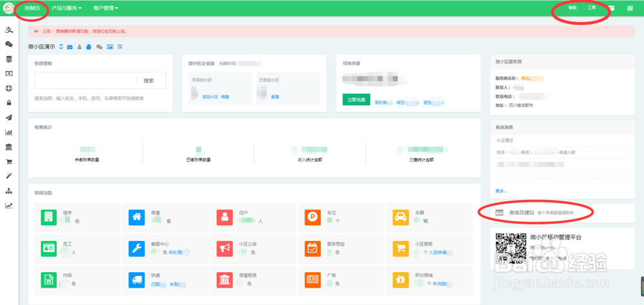The width and height of the screenshot is (644, 305).
Task: Open the magic wand sidebar icon
Action: 8,176
